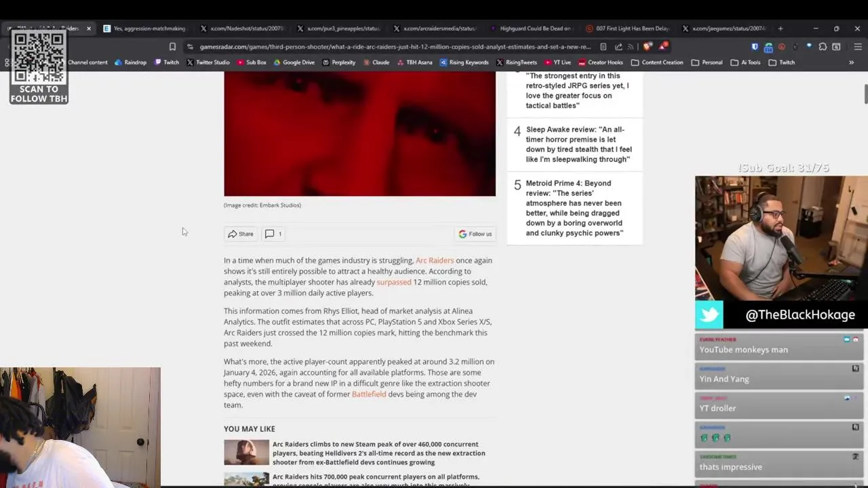Open the 'Arc Raiders' inline link
Image resolution: width=868 pixels, height=488 pixels.
click(435, 260)
